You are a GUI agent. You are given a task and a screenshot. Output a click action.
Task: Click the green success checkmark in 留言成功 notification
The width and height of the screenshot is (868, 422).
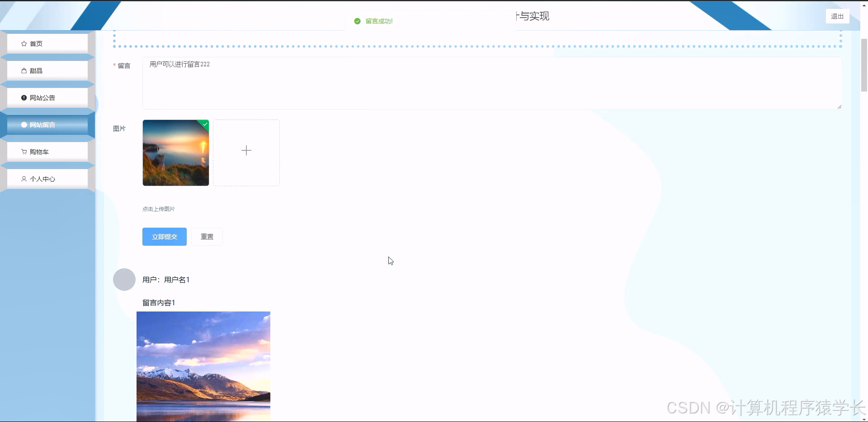click(357, 21)
